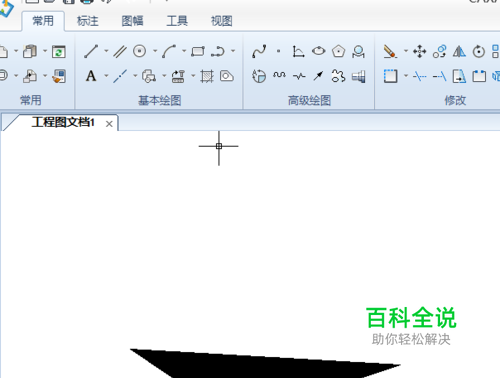500x378 pixels.
Task: Select the Ellipse drawing tool
Action: (319, 51)
